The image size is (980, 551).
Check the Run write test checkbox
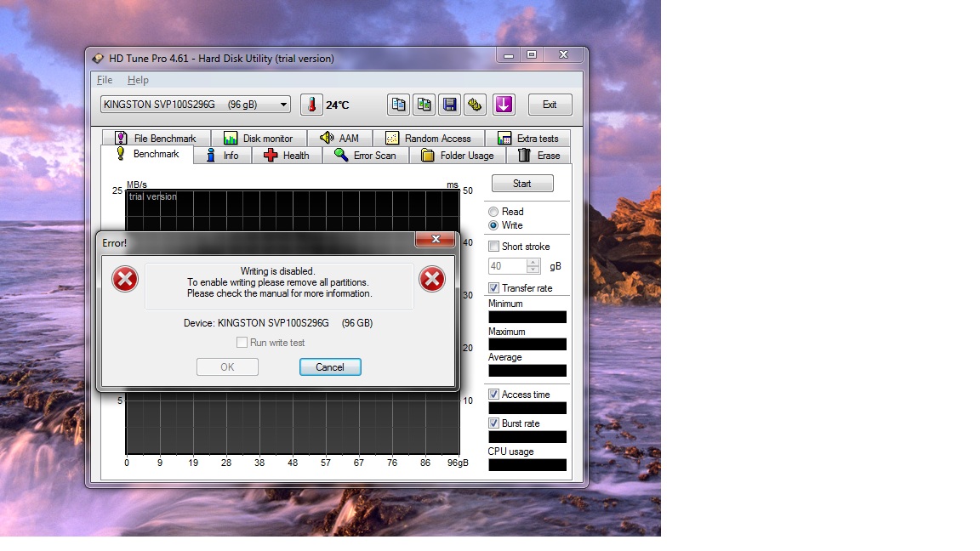[242, 343]
